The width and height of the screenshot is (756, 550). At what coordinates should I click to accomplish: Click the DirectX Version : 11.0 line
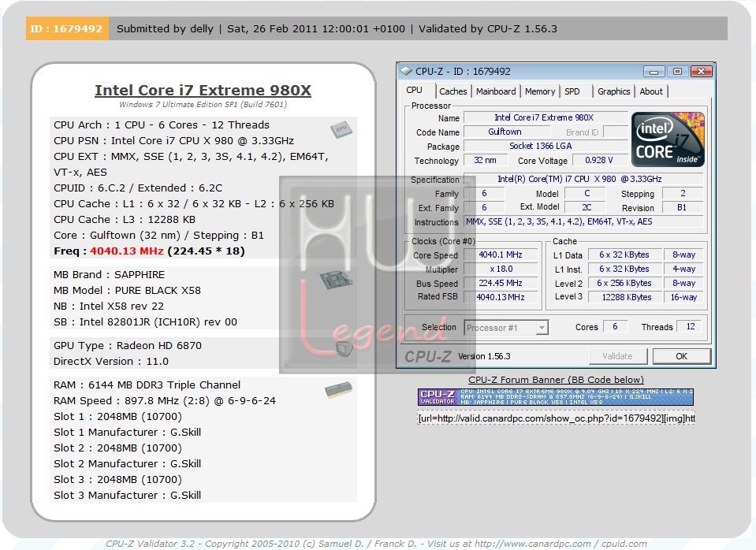111,362
